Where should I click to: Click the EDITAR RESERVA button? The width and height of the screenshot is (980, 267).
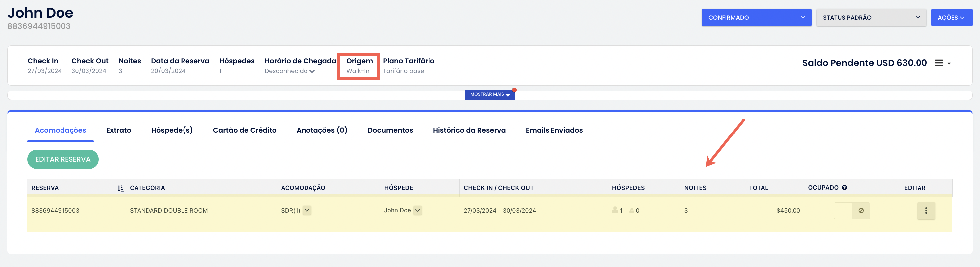coord(63,159)
